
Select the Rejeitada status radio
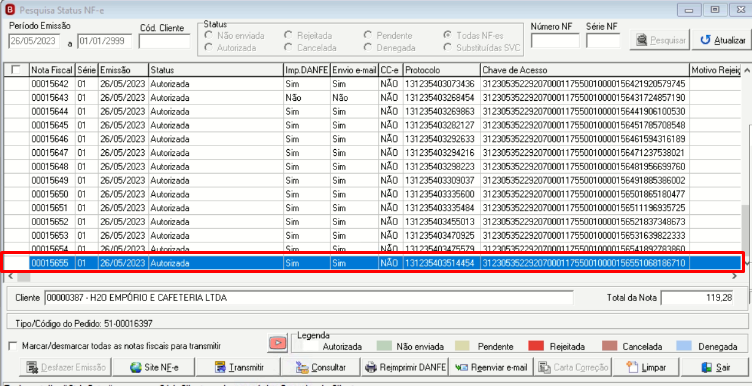288,35
